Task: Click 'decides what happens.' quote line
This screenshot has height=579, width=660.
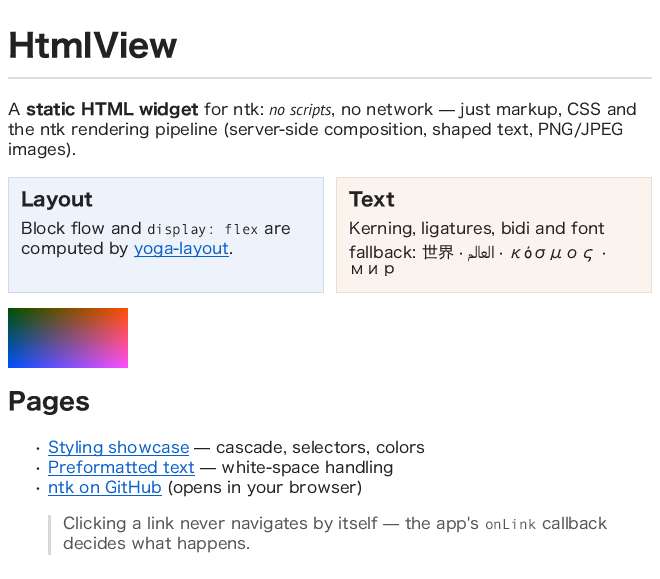Action: coord(157,543)
